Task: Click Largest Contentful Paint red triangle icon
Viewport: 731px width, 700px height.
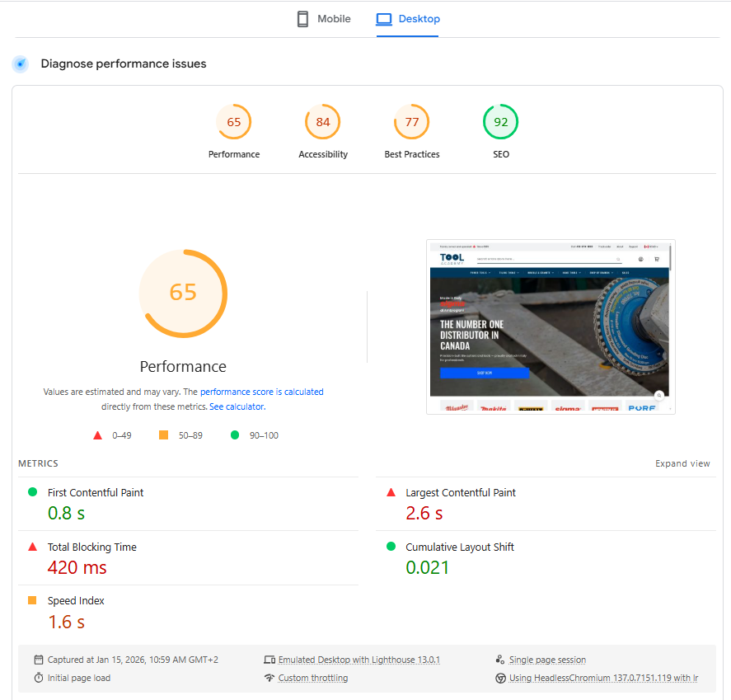Action: coord(391,492)
